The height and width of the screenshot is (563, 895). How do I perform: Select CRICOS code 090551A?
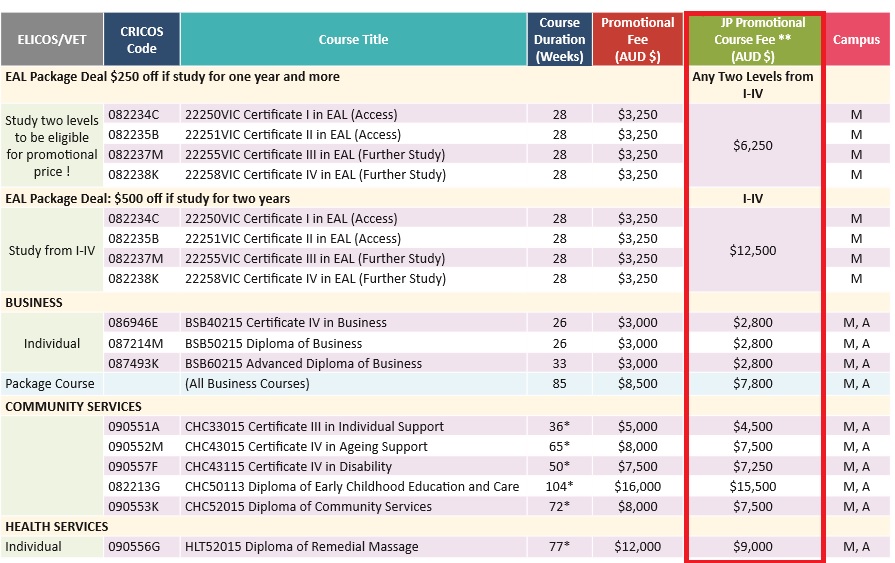coord(134,427)
